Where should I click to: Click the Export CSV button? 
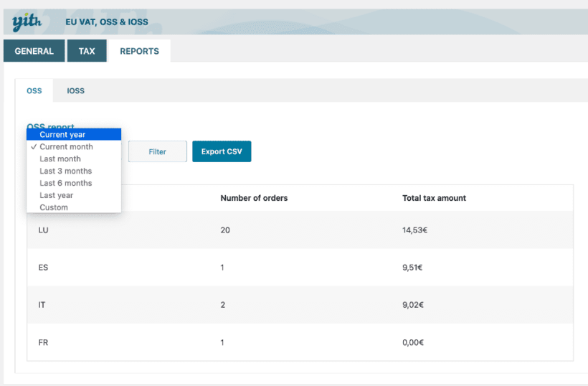[222, 151]
